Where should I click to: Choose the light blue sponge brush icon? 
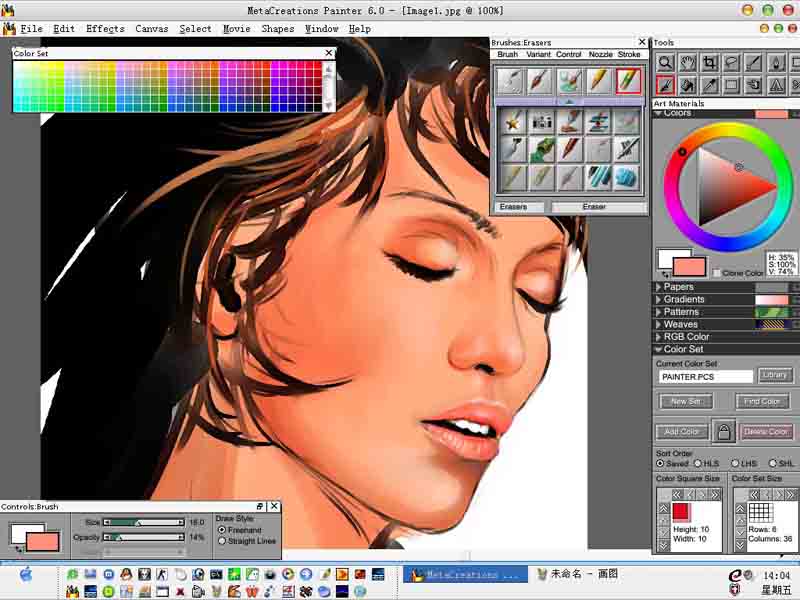(x=627, y=179)
